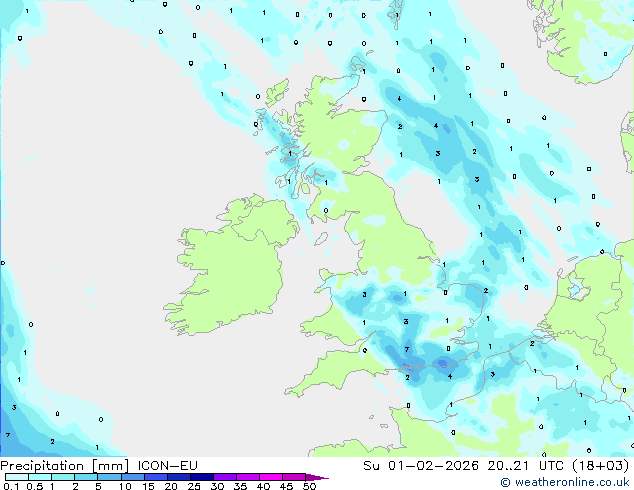The width and height of the screenshot is (634, 490).
Task: Select the 5–10 mm legend color swatch
Action: pos(109,477)
